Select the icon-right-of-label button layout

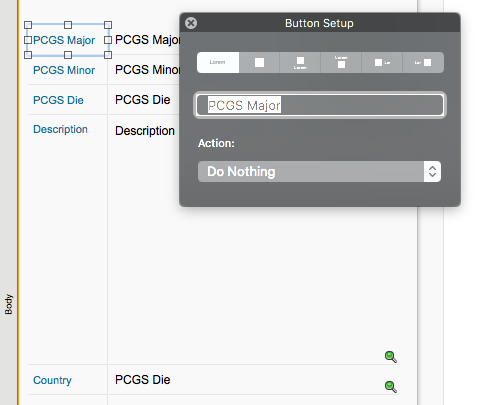[423, 62]
